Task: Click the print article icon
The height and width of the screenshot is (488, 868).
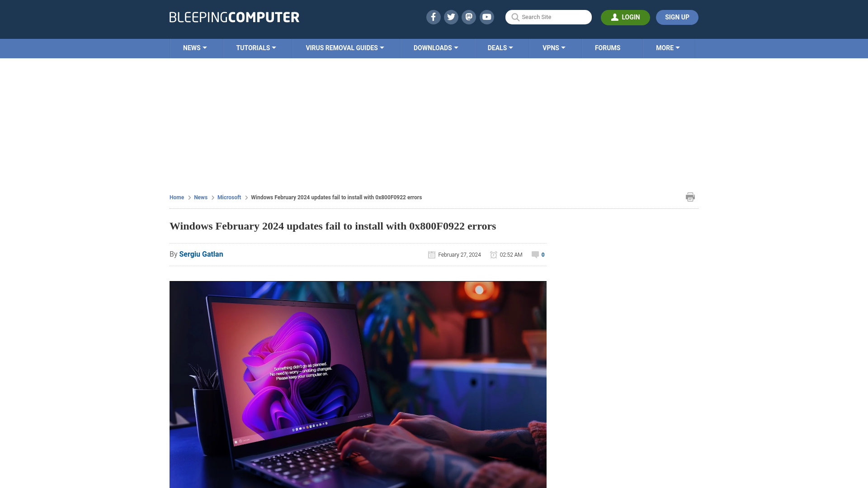Action: tap(690, 197)
